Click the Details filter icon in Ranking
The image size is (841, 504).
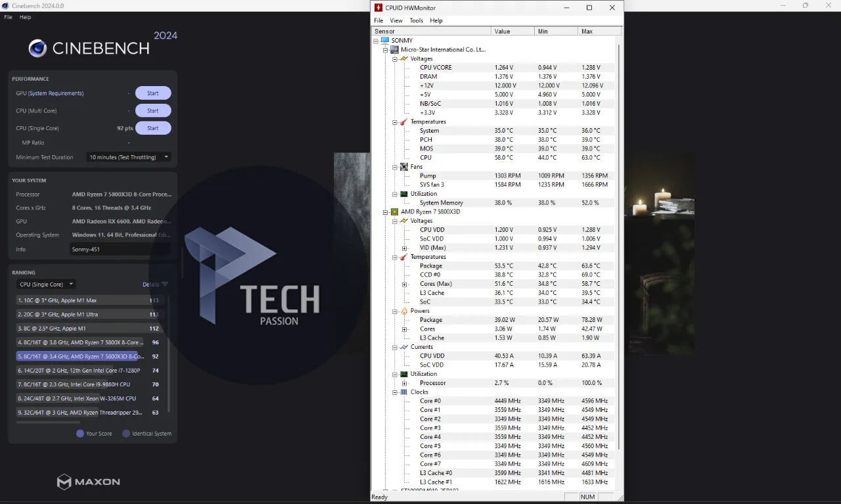point(165,285)
